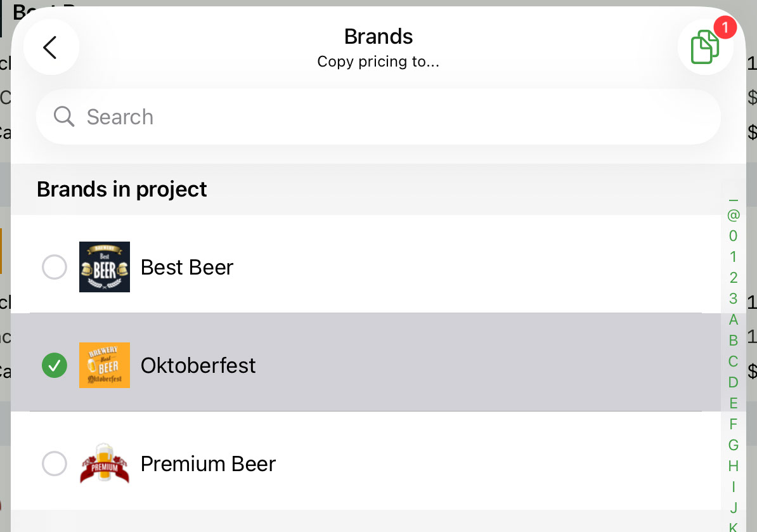Screen dimensions: 757x532
Task: Choose the Premium Beer row label
Action: (x=208, y=464)
